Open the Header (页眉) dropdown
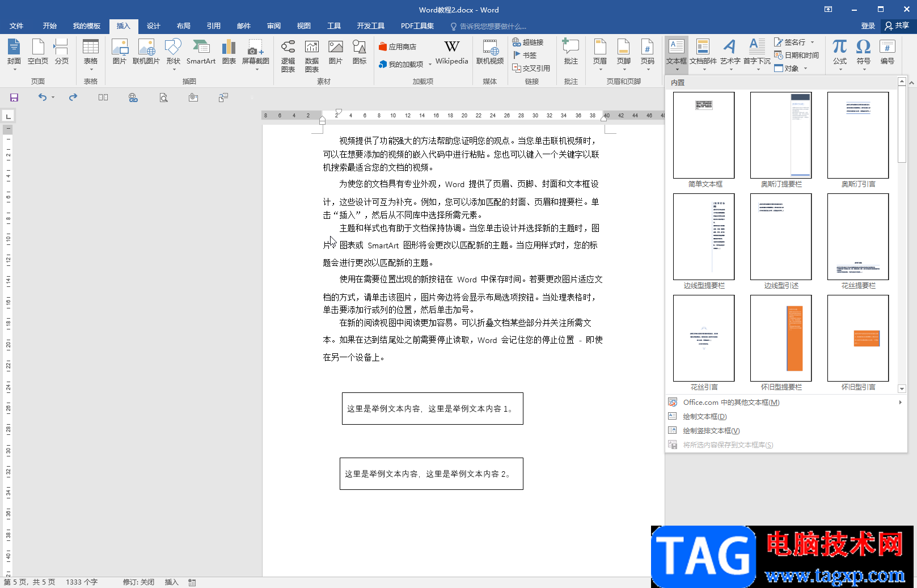The height and width of the screenshot is (588, 917). (600, 54)
